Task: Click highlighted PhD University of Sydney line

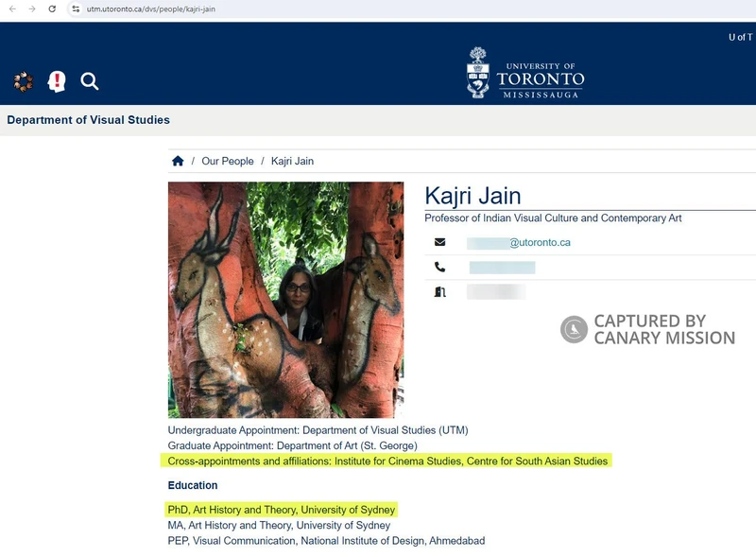Action: [x=281, y=510]
